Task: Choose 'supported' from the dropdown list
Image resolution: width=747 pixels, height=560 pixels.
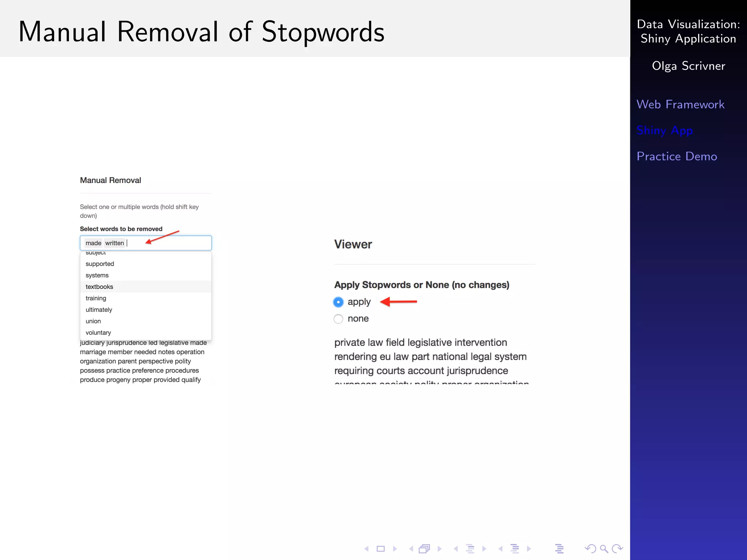Action: coord(146,264)
